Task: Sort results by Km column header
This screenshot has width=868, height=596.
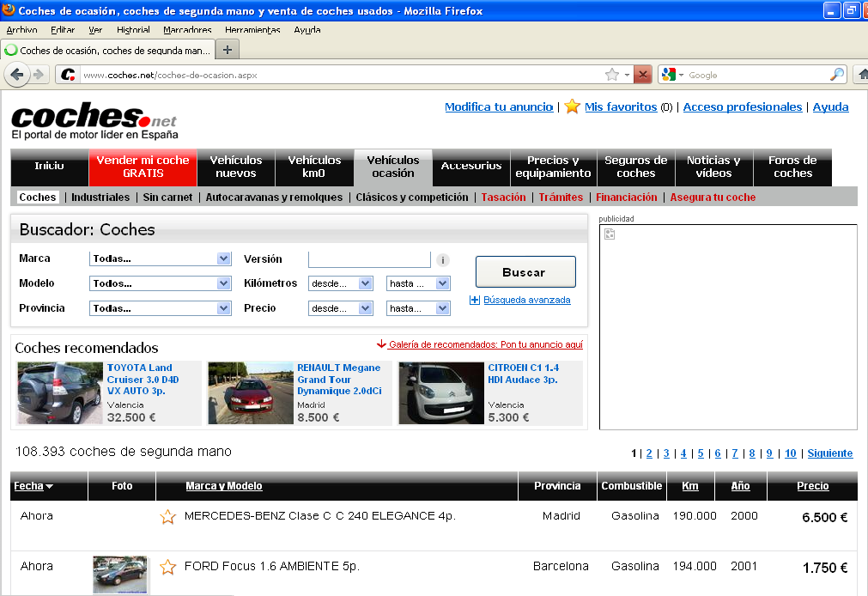Action: click(x=689, y=486)
